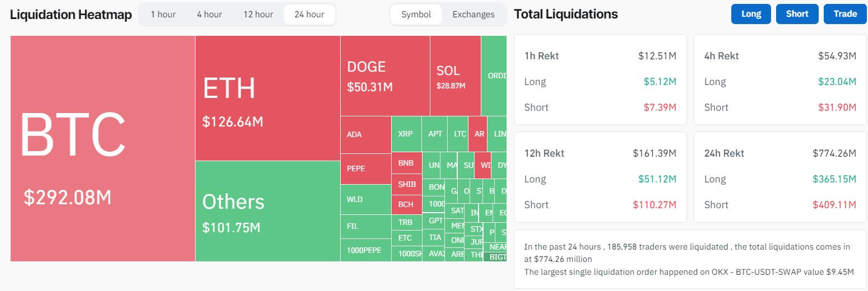The height and width of the screenshot is (291, 868).
Task: Click the SOL $28.87M tile
Action: point(455,76)
